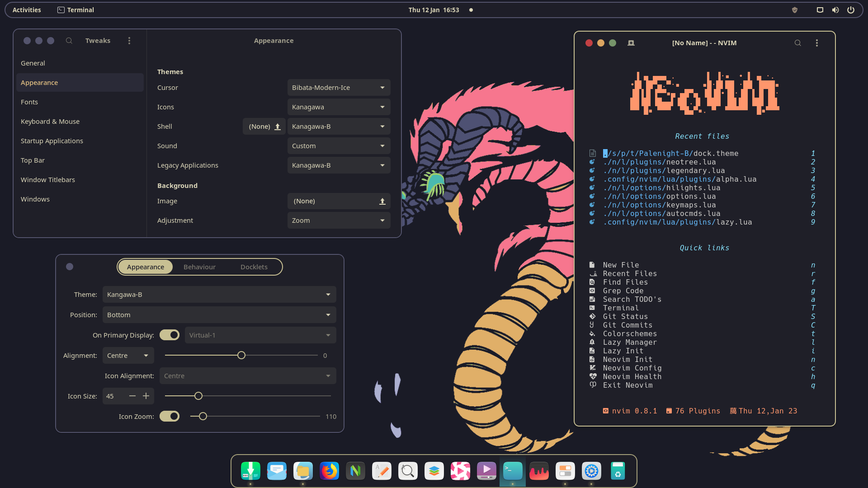The width and height of the screenshot is (868, 488).
Task: Open the dock Position dropdown showing Bottom
Action: tap(219, 315)
